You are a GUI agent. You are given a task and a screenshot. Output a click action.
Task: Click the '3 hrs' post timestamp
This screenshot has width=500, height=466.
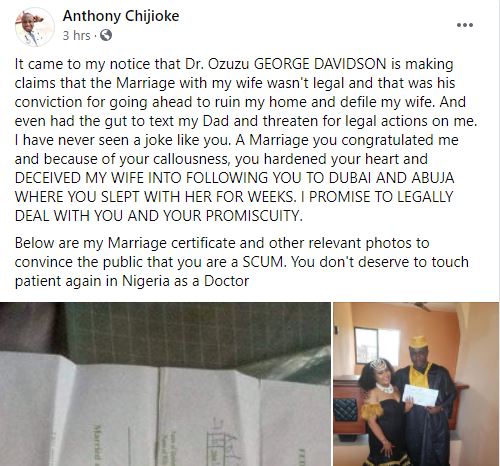[x=76, y=35]
